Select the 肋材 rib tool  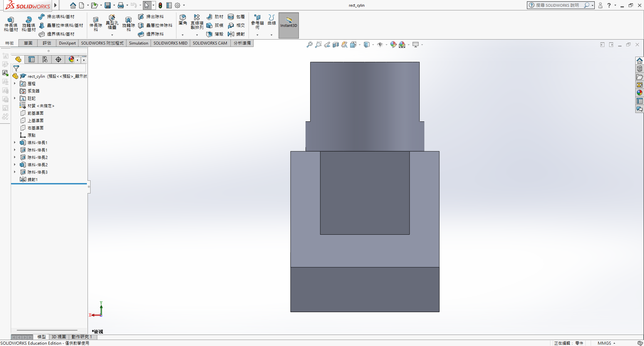pos(215,17)
